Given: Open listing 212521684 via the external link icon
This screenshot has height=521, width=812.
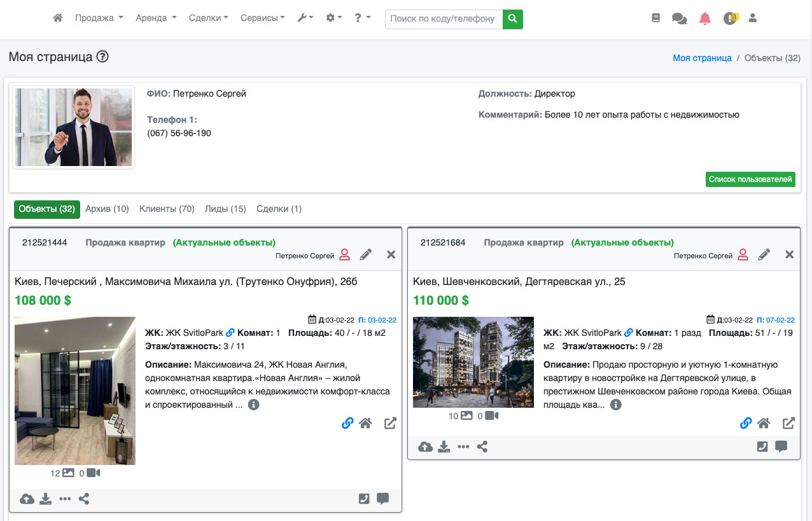Looking at the screenshot, I should 788,423.
